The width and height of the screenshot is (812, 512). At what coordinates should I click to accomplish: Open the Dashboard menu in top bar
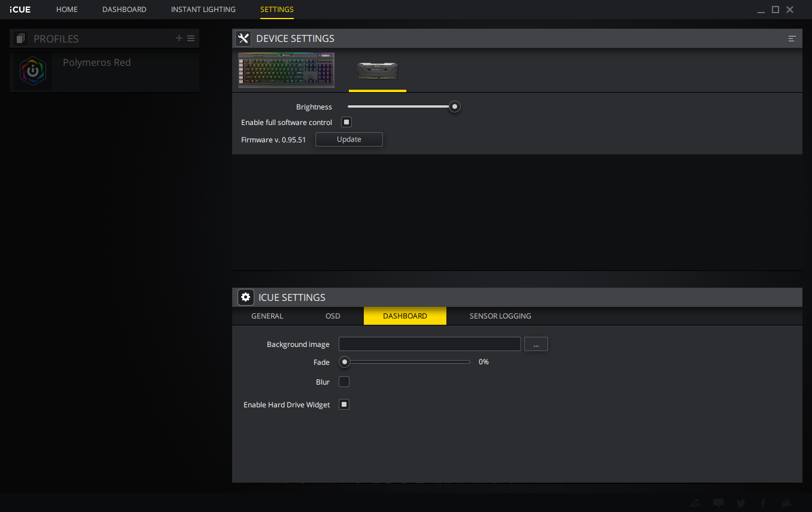point(124,10)
